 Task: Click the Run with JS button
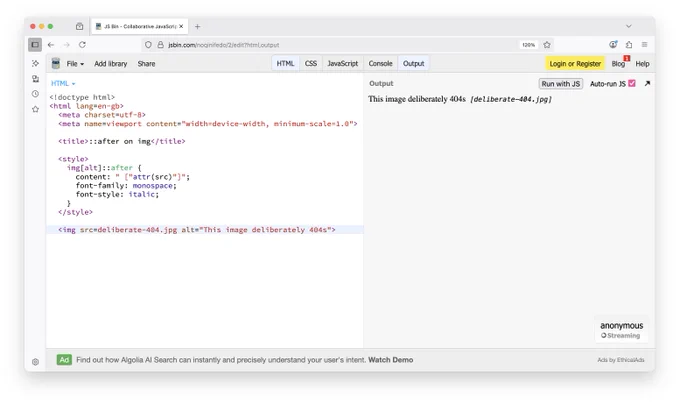coord(560,84)
